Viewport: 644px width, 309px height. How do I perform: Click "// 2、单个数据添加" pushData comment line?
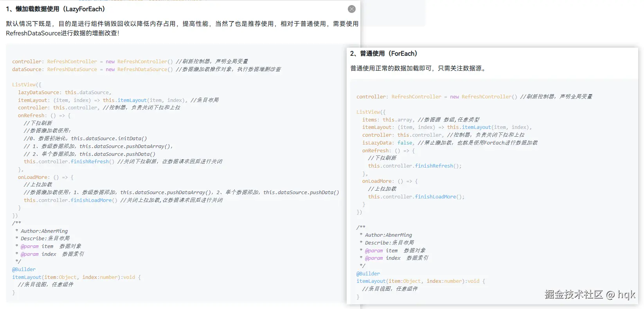coord(90,154)
